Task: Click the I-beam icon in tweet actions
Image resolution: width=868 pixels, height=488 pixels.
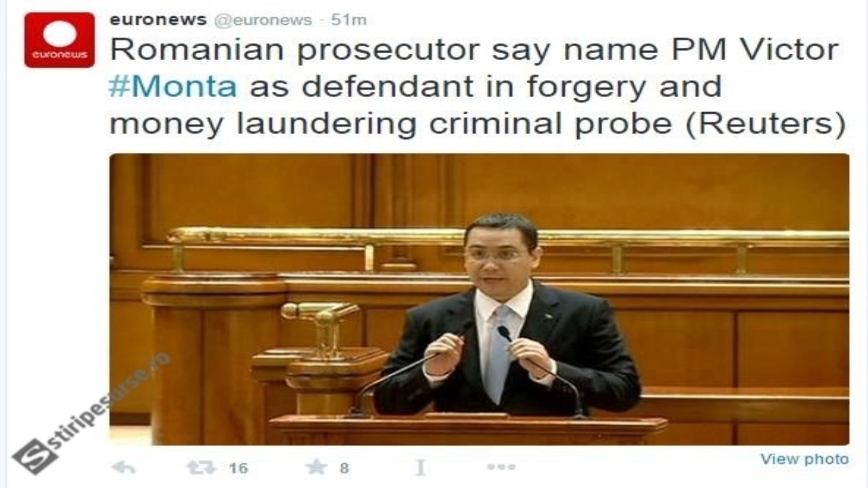Action: [x=420, y=467]
